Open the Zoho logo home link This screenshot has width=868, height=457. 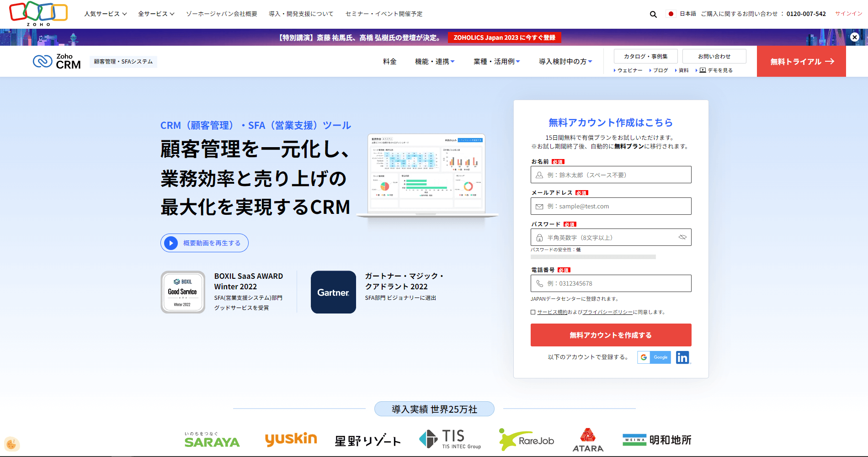38,14
